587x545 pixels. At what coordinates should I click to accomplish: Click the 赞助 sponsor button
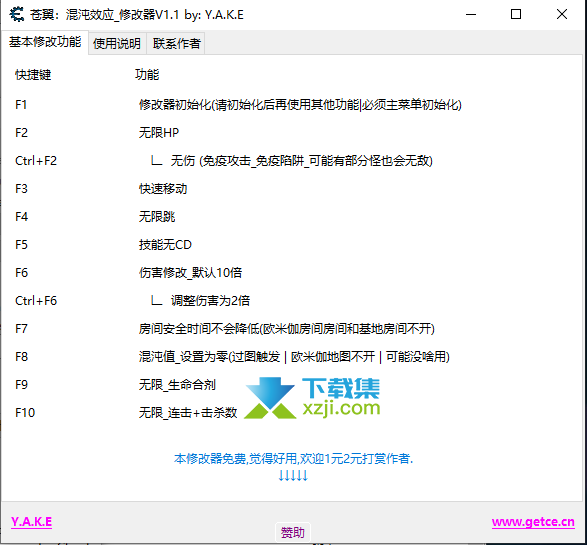[x=293, y=532]
